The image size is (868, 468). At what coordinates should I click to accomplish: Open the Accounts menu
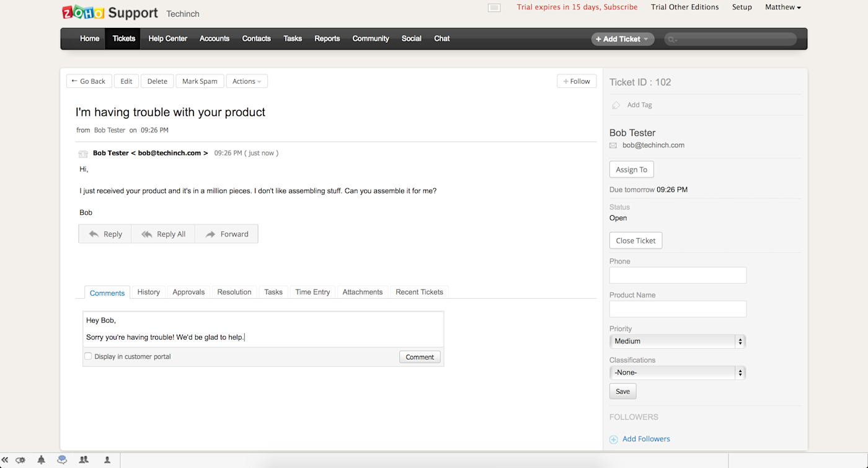[x=215, y=38]
